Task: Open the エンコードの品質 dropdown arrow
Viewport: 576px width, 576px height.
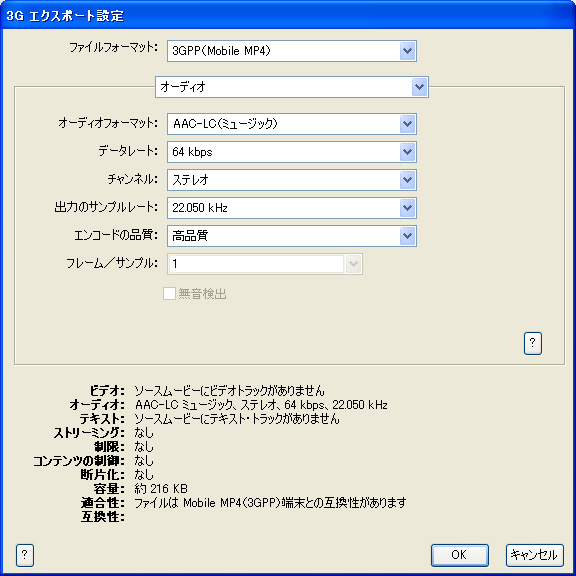Action: tap(407, 235)
